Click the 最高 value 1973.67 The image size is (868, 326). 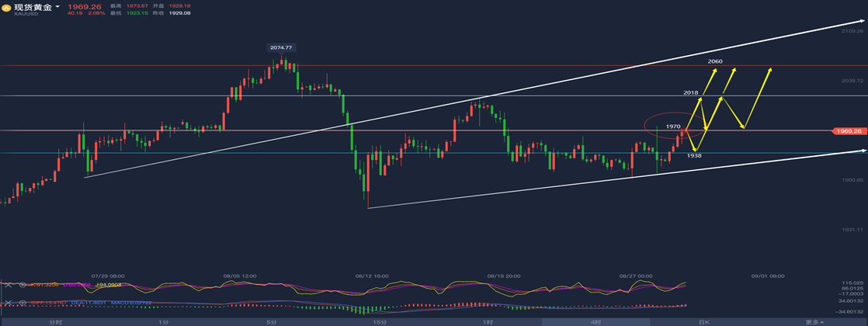(x=137, y=6)
